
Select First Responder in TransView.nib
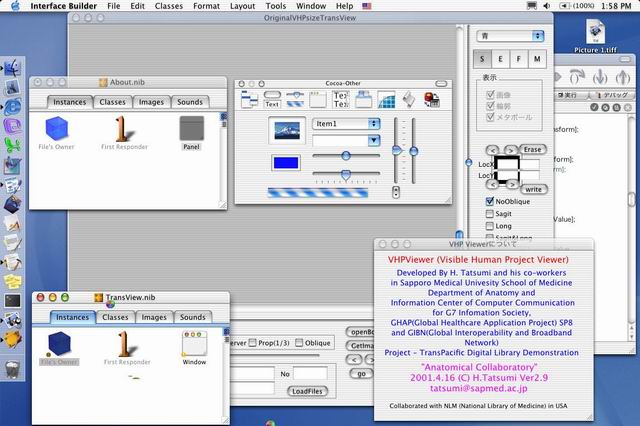[x=127, y=344]
